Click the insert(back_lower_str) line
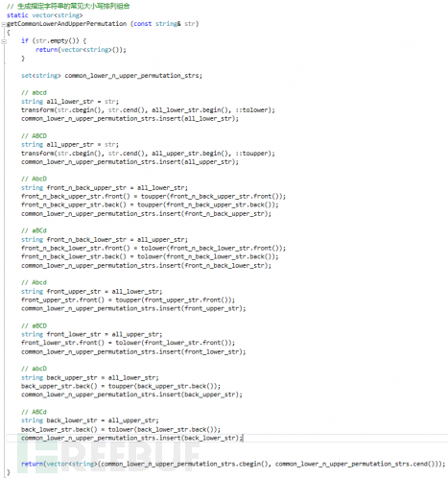The image size is (448, 480). 131,438
